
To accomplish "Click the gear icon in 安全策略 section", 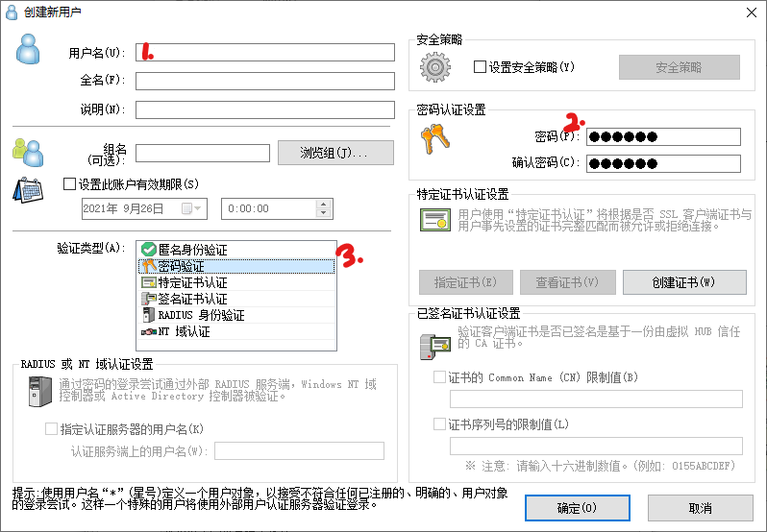I will tap(434, 67).
